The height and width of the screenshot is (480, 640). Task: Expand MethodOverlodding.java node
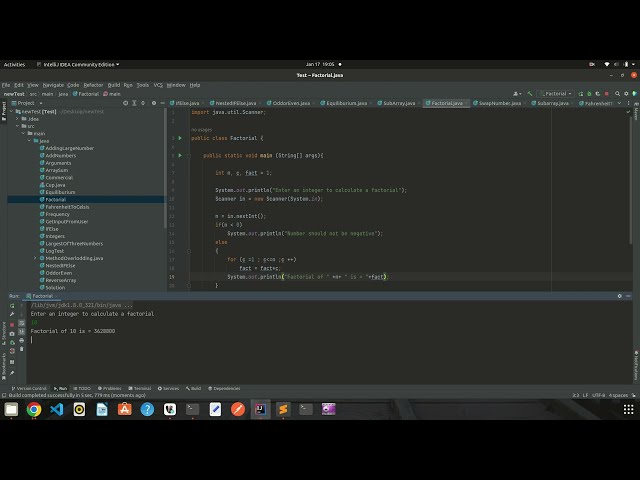(x=35, y=258)
